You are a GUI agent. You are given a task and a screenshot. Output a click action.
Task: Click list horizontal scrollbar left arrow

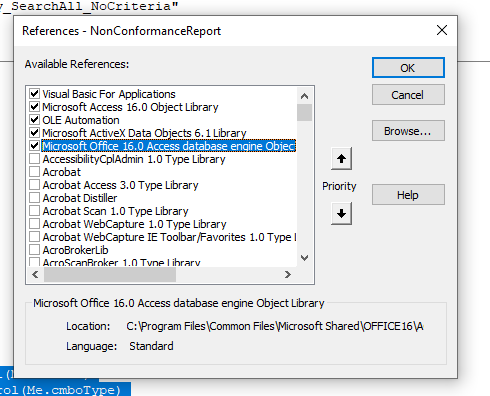tap(35, 274)
